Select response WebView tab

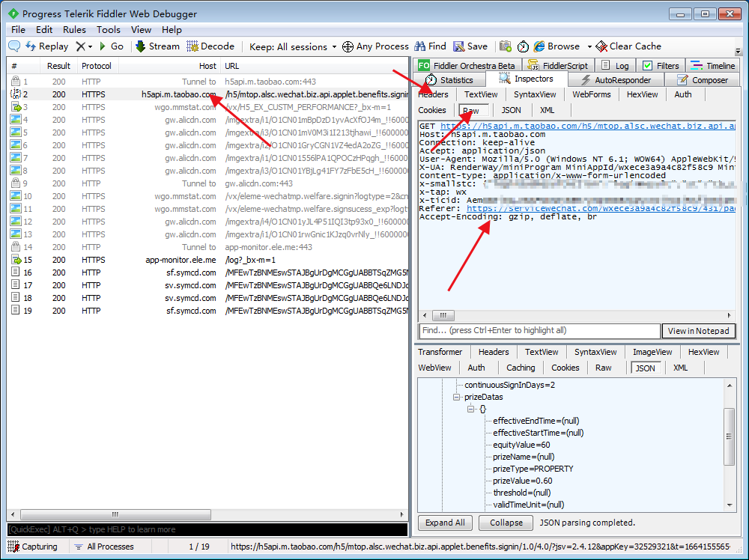coord(434,368)
